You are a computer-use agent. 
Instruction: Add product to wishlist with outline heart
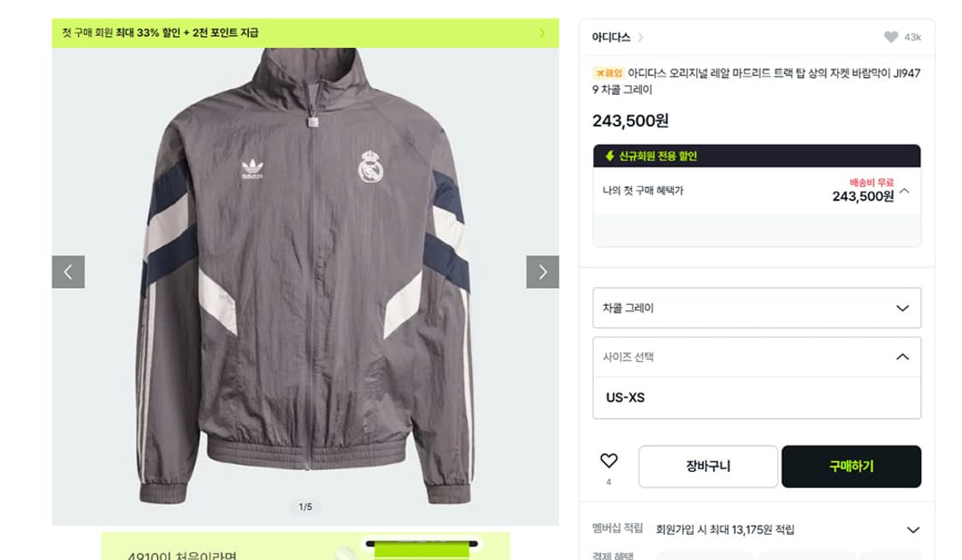point(608,462)
